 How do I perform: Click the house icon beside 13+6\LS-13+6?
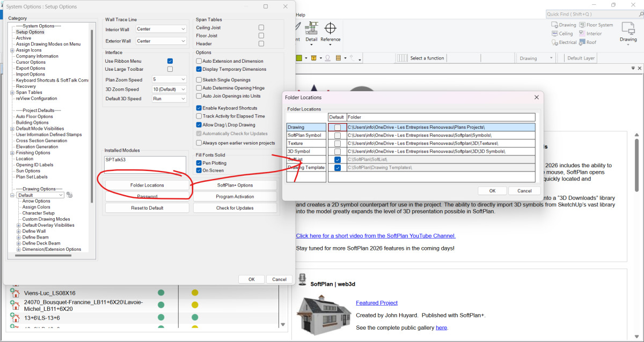[15, 317]
